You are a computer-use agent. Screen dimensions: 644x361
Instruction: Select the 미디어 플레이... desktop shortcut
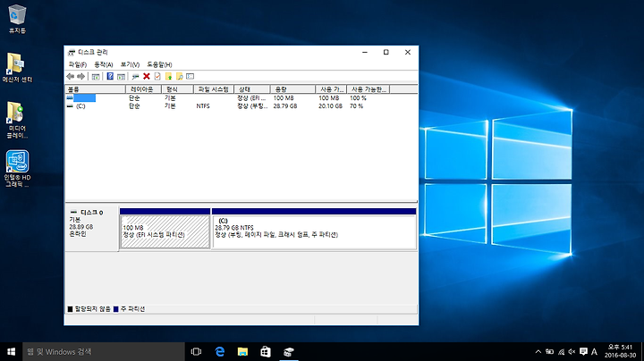(17, 120)
